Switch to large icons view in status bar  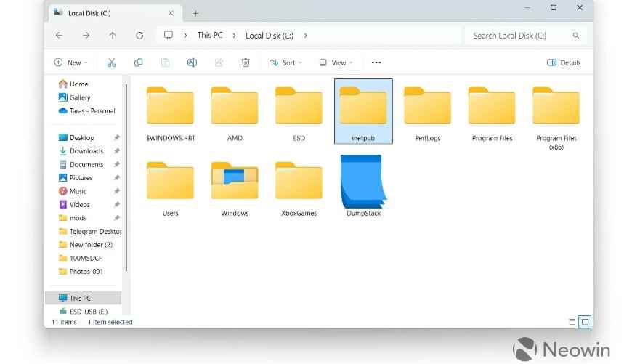point(585,321)
